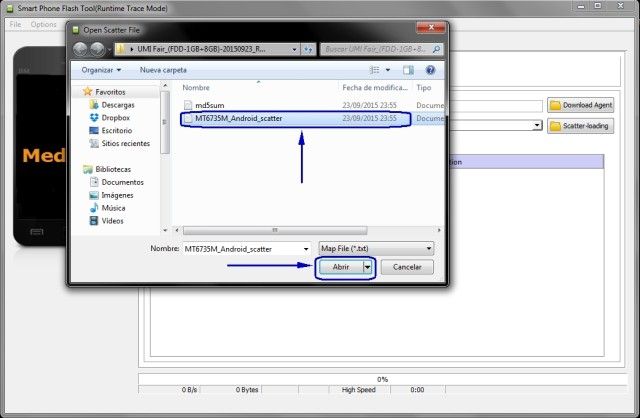Click Nueva carpeta
This screenshot has width=640, height=418.
pos(163,70)
